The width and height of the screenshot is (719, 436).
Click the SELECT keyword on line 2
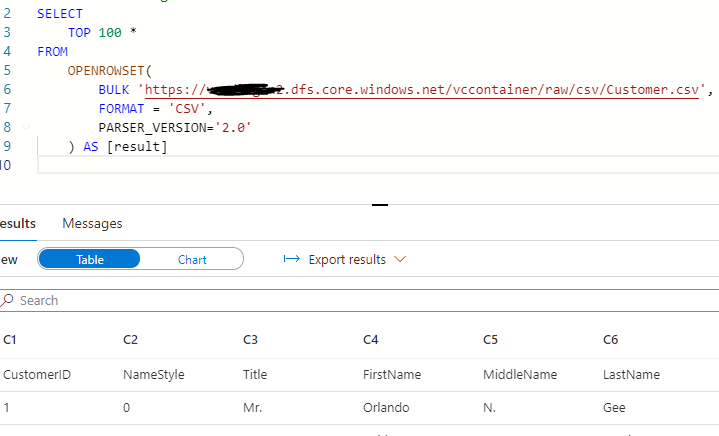coord(60,14)
